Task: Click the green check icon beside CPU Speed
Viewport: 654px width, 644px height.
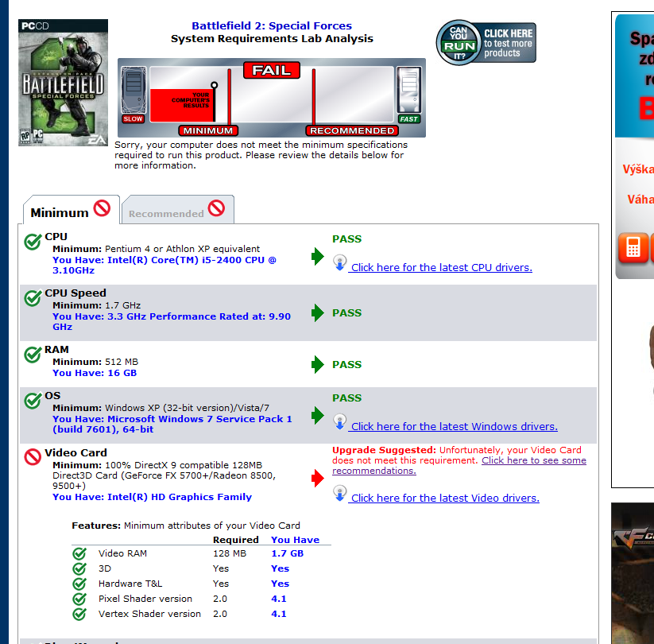Action: [x=33, y=297]
